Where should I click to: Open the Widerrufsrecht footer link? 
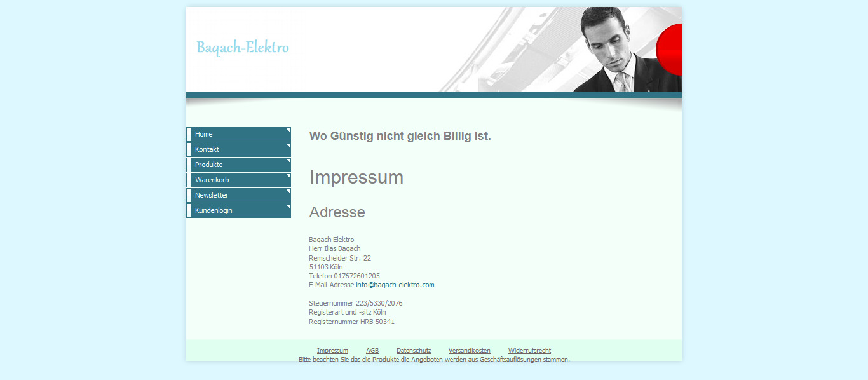[x=529, y=351]
